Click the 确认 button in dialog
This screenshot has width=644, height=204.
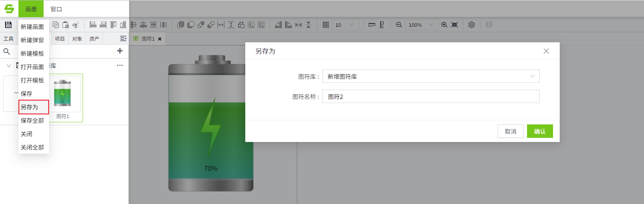point(540,131)
